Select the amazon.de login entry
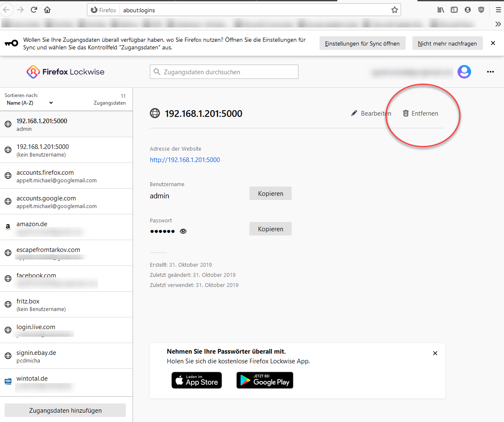504x422 pixels. coord(66,227)
